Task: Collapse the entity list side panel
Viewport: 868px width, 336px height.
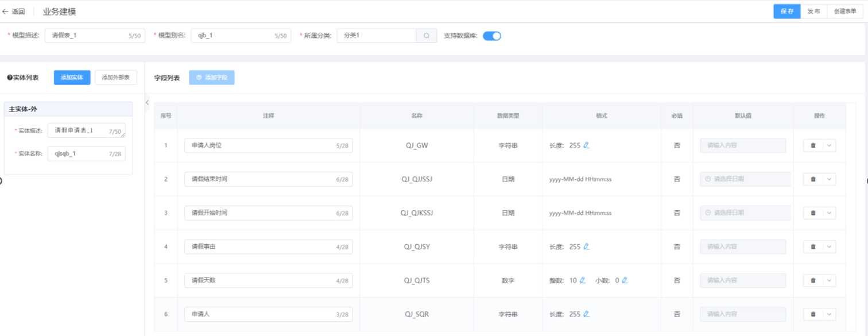Action: click(147, 102)
